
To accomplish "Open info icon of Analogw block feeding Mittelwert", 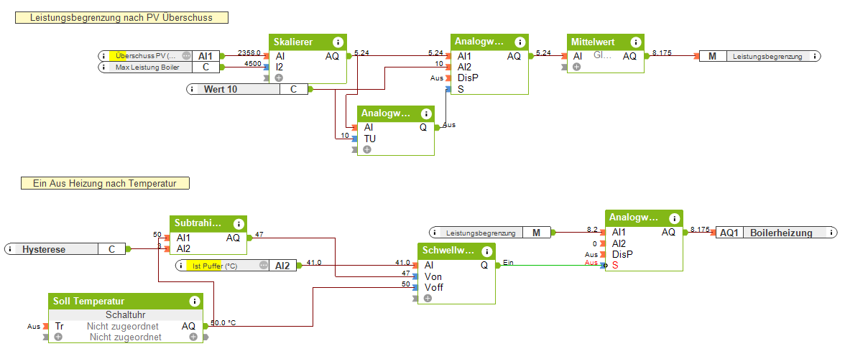I will pos(519,42).
